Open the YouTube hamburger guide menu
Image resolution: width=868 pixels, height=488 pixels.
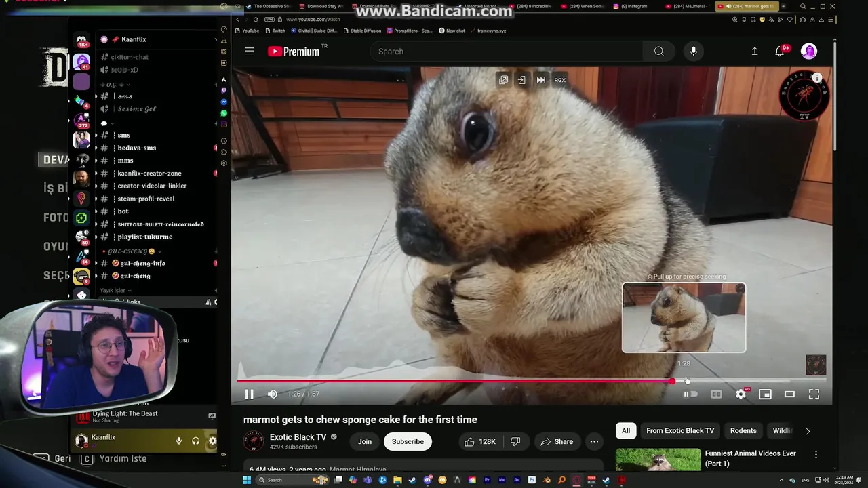[x=250, y=52]
